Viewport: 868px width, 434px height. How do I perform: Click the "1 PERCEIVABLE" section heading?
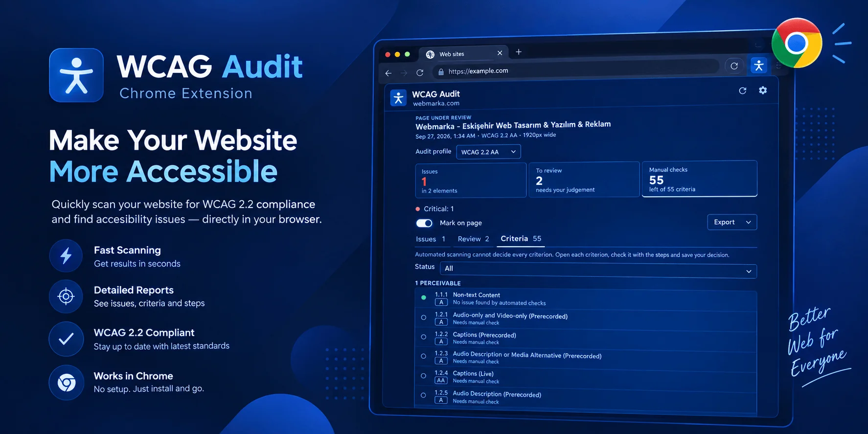[x=438, y=283]
